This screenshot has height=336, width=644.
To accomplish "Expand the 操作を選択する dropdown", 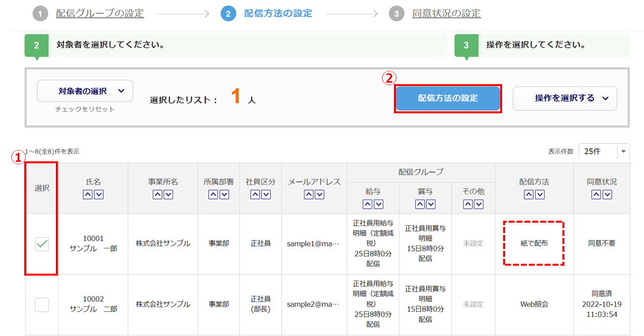I will (x=565, y=98).
